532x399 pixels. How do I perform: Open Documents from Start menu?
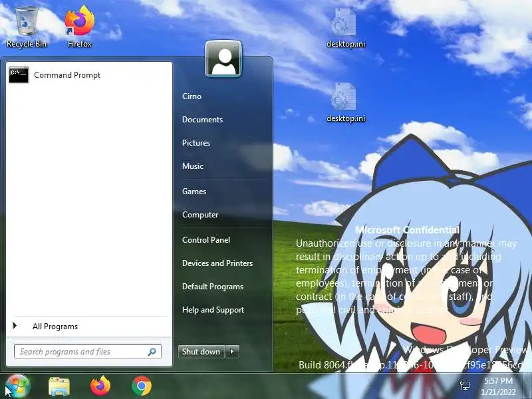202,120
